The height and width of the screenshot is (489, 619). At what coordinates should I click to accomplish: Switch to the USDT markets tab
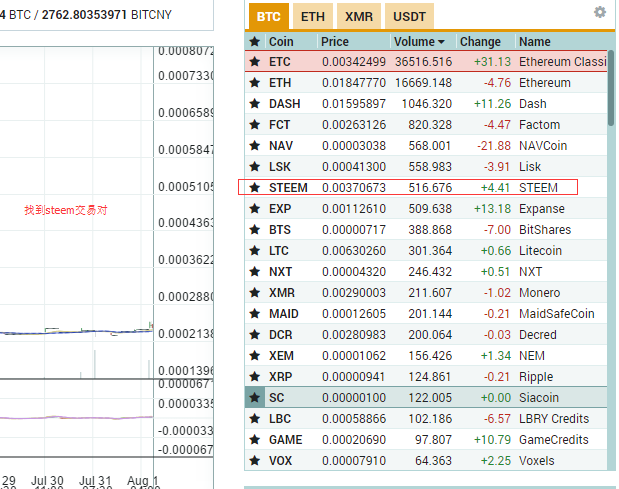(409, 16)
